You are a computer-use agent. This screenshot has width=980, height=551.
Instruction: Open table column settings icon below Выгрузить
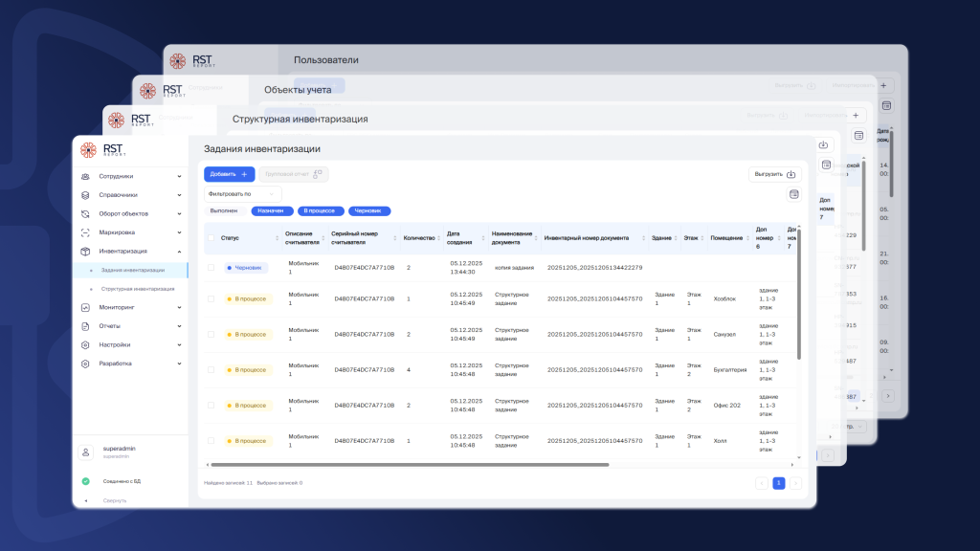[x=793, y=194]
